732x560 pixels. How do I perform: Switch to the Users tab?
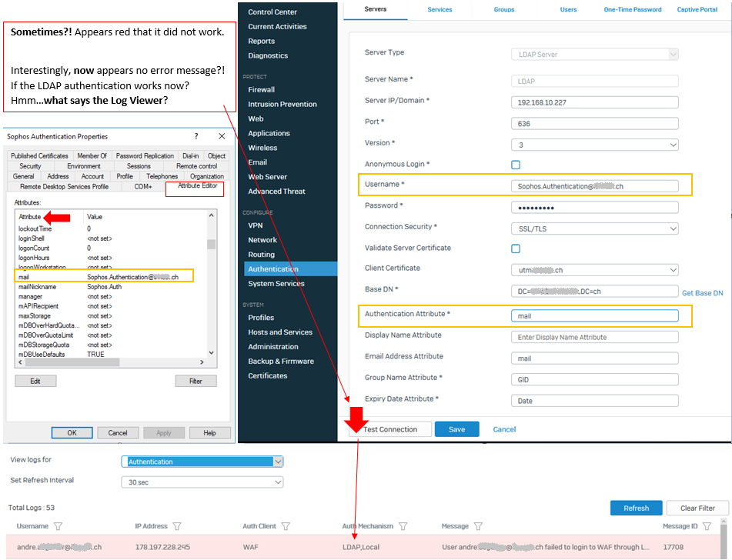click(x=568, y=9)
